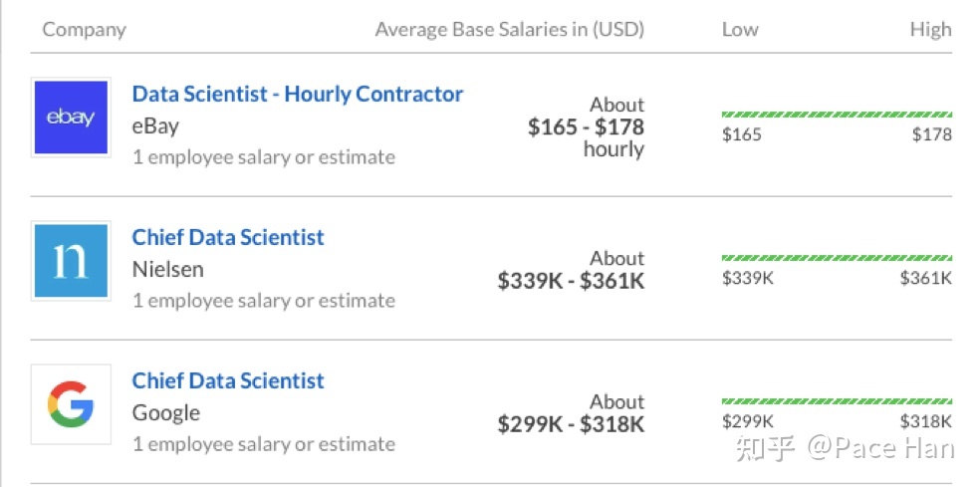Open Nielsen's Chief Data Scientist link
The height and width of the screenshot is (487, 980).
pos(228,237)
